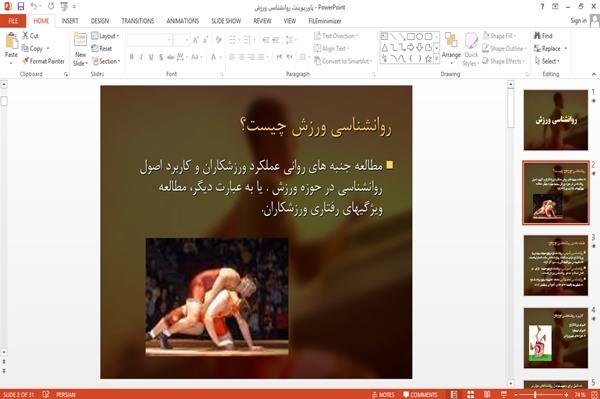Toggle Bold formatting
Screen dimensions: 600x399
pyautogui.click(x=132, y=57)
